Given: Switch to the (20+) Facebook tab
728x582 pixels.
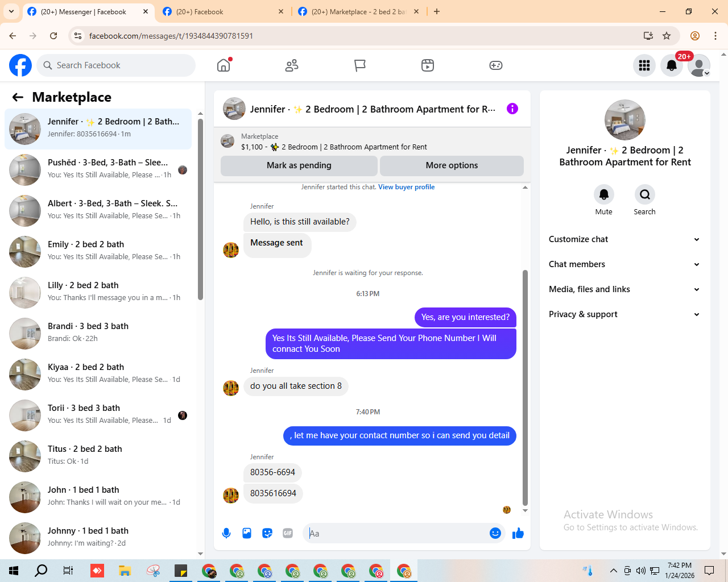Looking at the screenshot, I should tap(223, 11).
